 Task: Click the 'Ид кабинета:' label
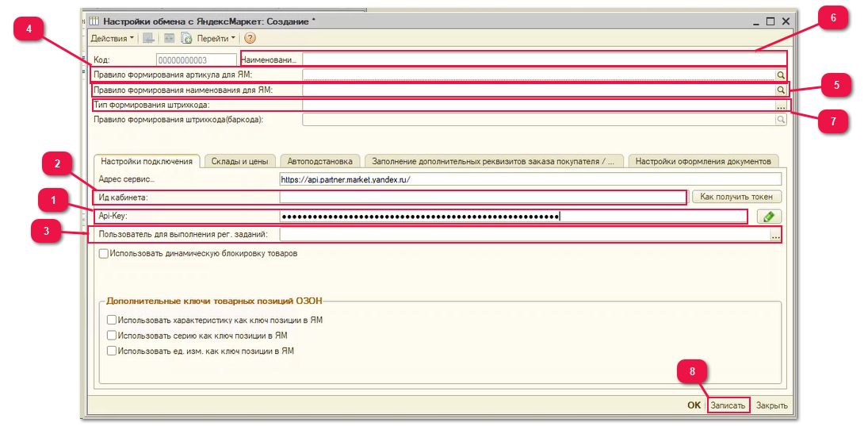coord(124,197)
